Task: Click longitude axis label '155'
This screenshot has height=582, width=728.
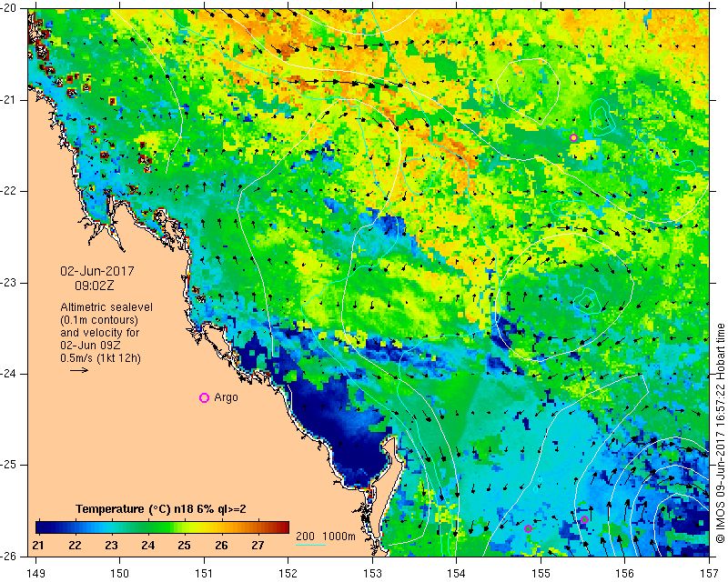Action: pos(541,574)
